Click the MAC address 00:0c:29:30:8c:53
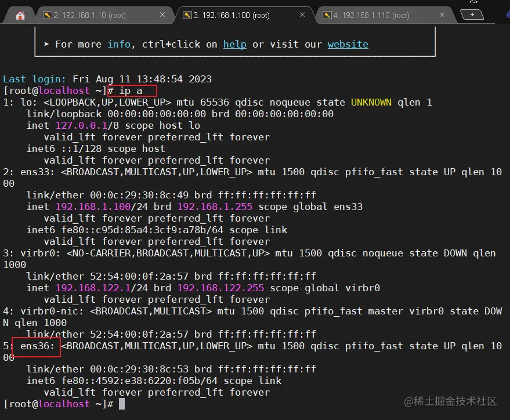Image resolution: width=510 pixels, height=420 pixels. tap(139, 369)
